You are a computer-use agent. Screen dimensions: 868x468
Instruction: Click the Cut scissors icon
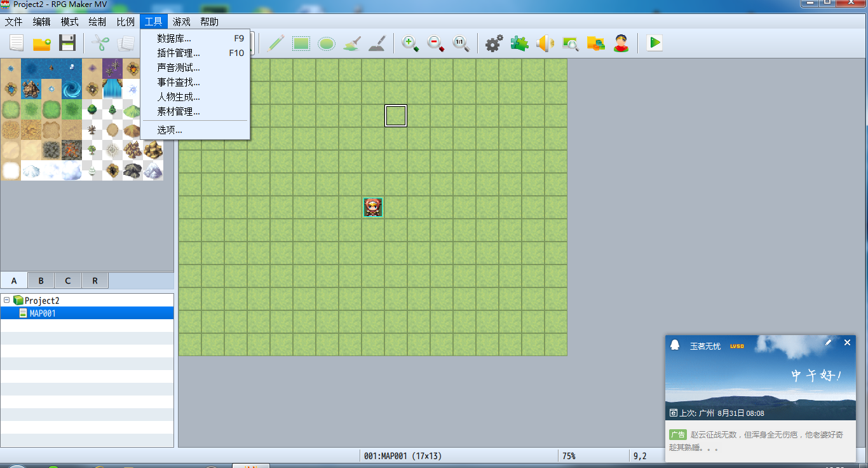(100, 43)
